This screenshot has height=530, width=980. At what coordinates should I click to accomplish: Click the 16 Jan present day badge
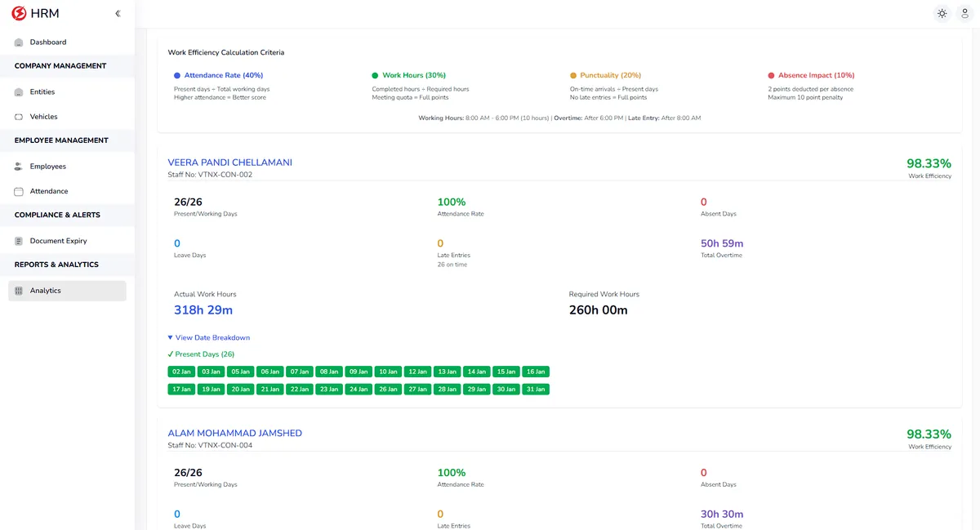click(x=536, y=372)
